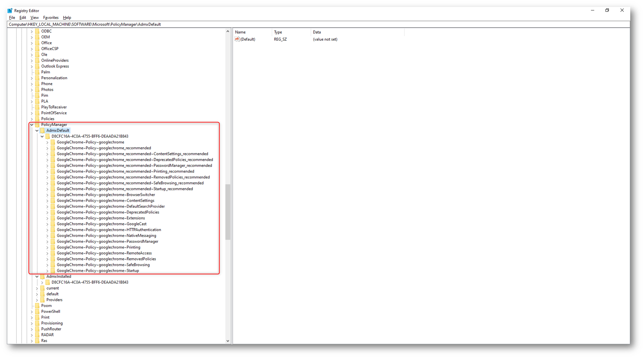Select the googlechrome~GoogleCast key
The width and height of the screenshot is (644, 358).
(x=102, y=224)
